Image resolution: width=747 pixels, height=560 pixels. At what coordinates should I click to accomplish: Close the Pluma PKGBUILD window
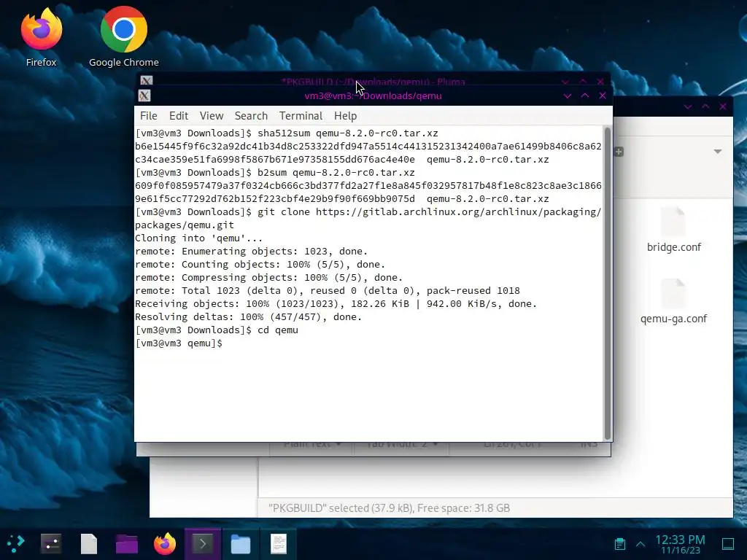pos(600,82)
